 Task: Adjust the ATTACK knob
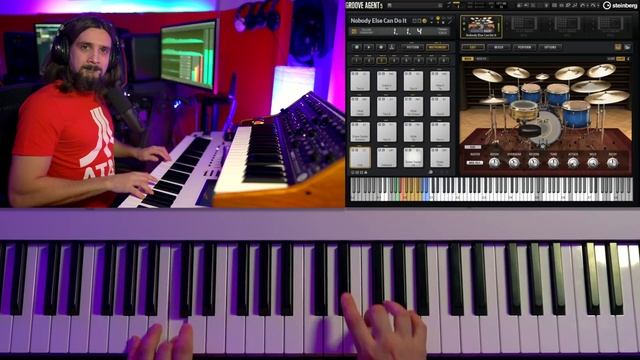coord(573,163)
